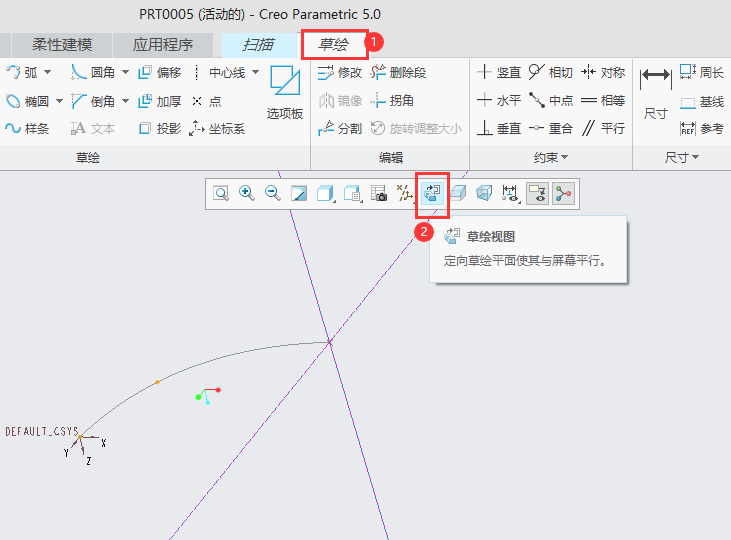Open the display style cube icon
This screenshot has width=731, height=540.
click(x=325, y=194)
